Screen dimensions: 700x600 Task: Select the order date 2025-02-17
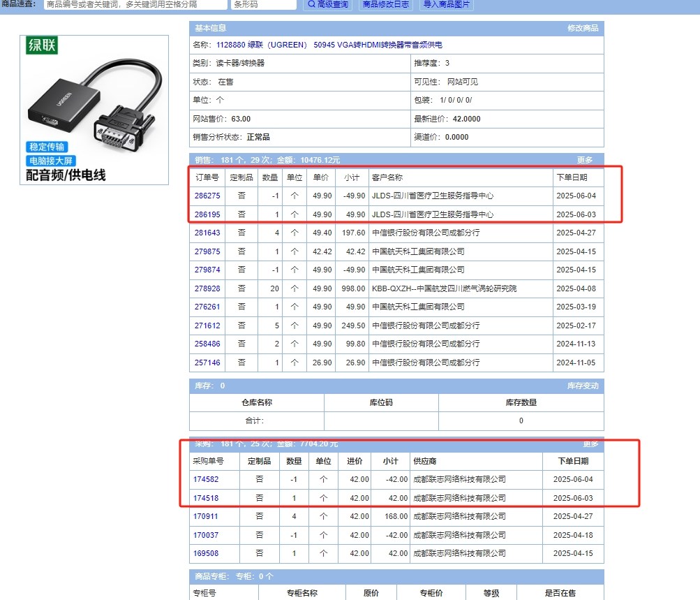click(x=576, y=325)
